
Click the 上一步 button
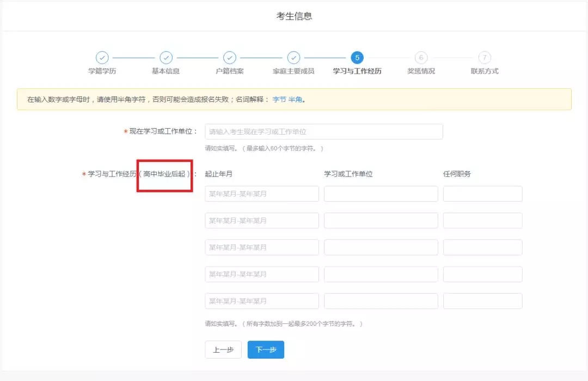(x=223, y=350)
